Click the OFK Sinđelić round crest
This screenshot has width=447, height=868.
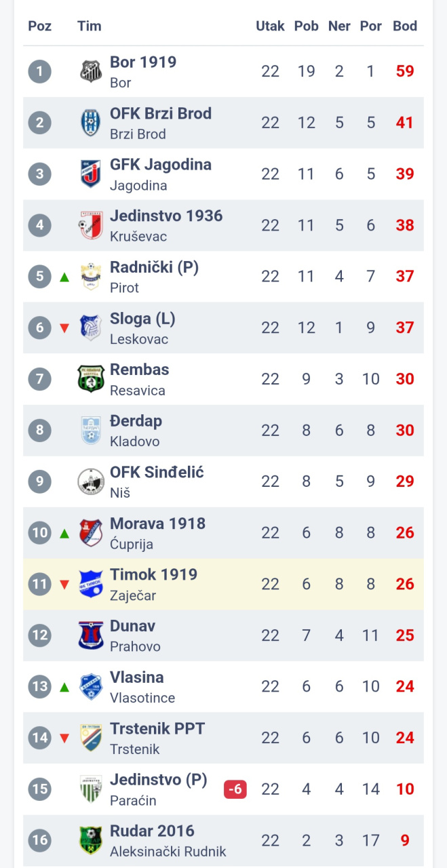click(90, 481)
